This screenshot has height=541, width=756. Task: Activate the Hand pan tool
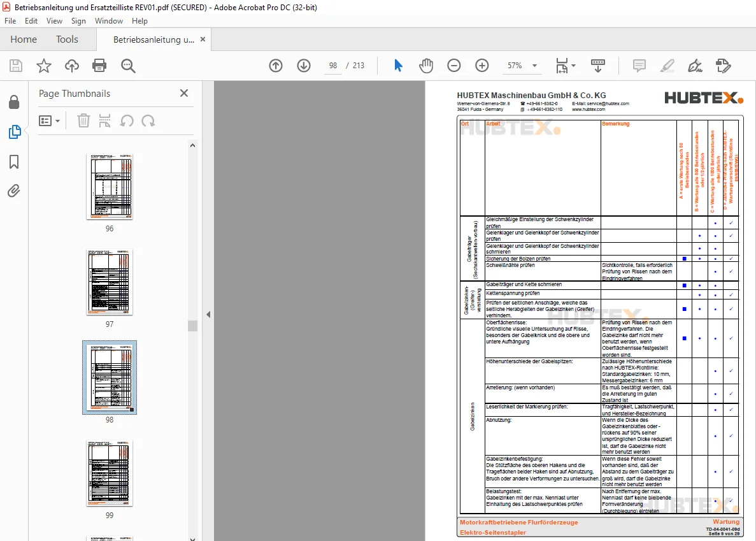426,66
